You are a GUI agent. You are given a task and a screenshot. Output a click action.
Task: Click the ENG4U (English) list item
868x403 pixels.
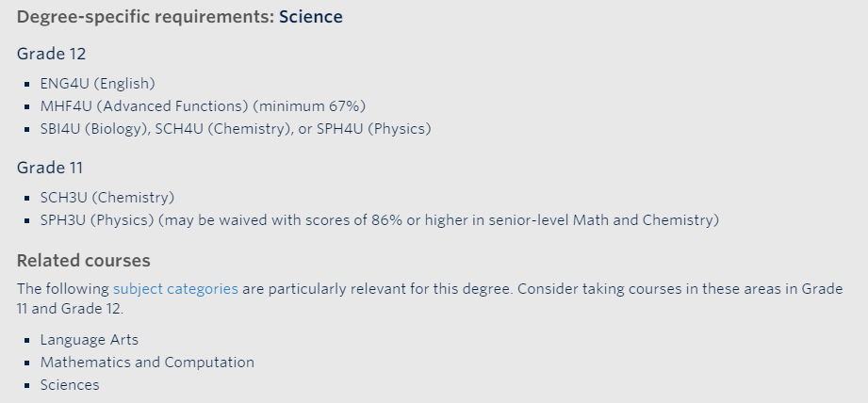(x=97, y=84)
